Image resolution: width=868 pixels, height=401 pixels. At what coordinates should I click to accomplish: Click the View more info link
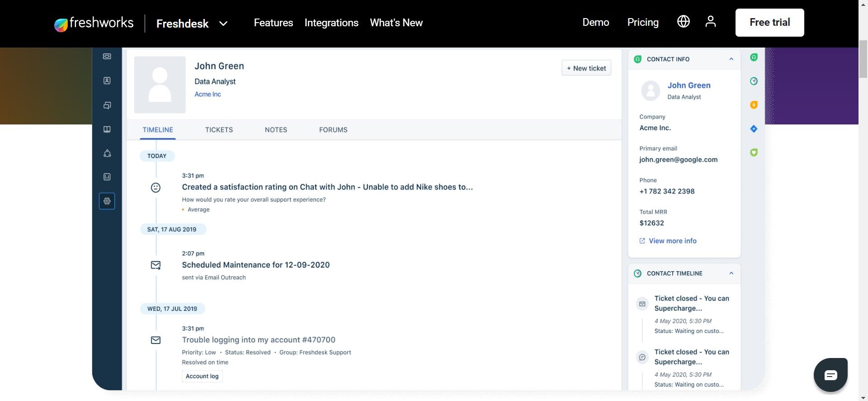[x=668, y=241]
